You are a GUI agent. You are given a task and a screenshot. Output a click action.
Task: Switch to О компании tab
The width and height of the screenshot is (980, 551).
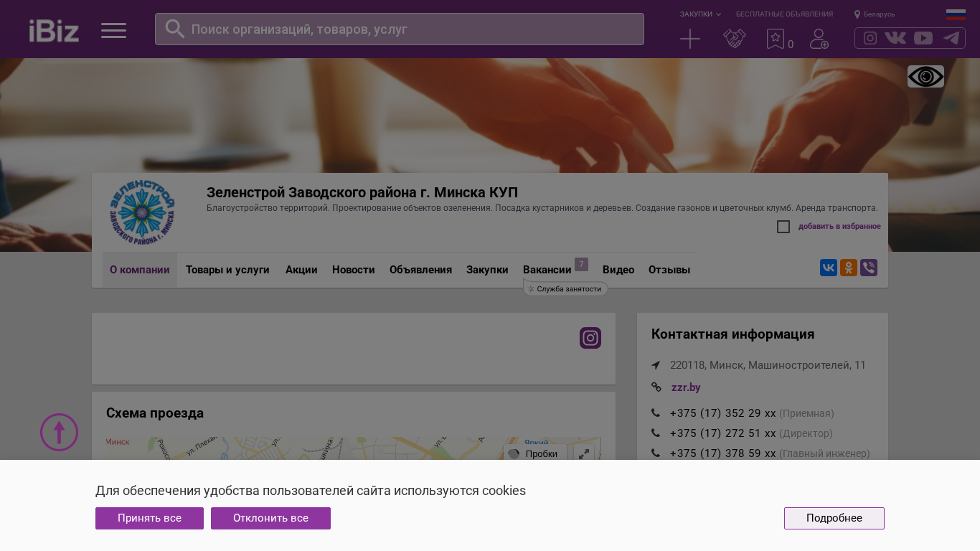coord(140,270)
